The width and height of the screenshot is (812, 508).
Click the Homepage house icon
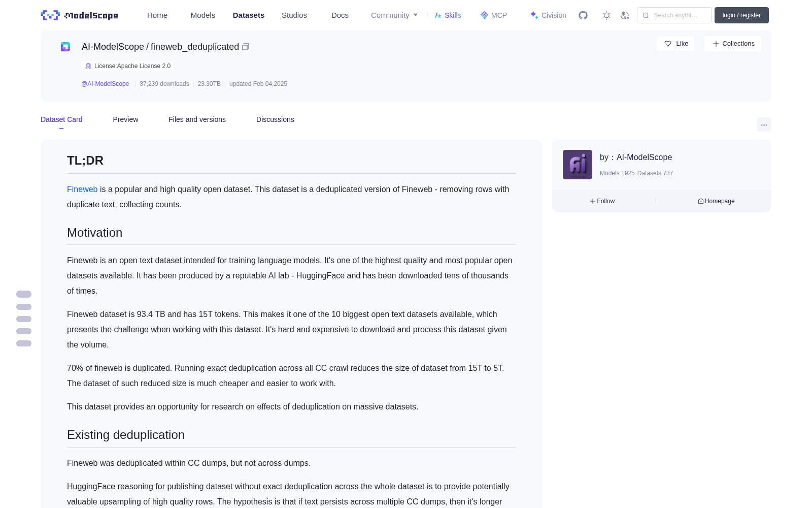pyautogui.click(x=701, y=201)
